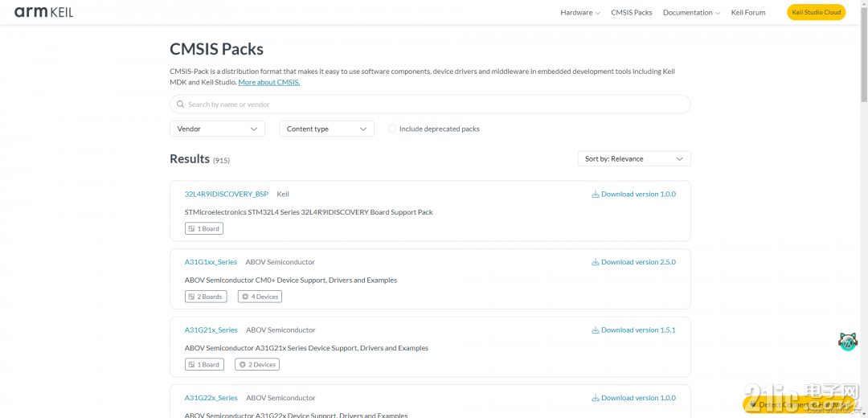Screen dimensions: 868x418
Task: Open the Content type dropdown
Action: 326,129
